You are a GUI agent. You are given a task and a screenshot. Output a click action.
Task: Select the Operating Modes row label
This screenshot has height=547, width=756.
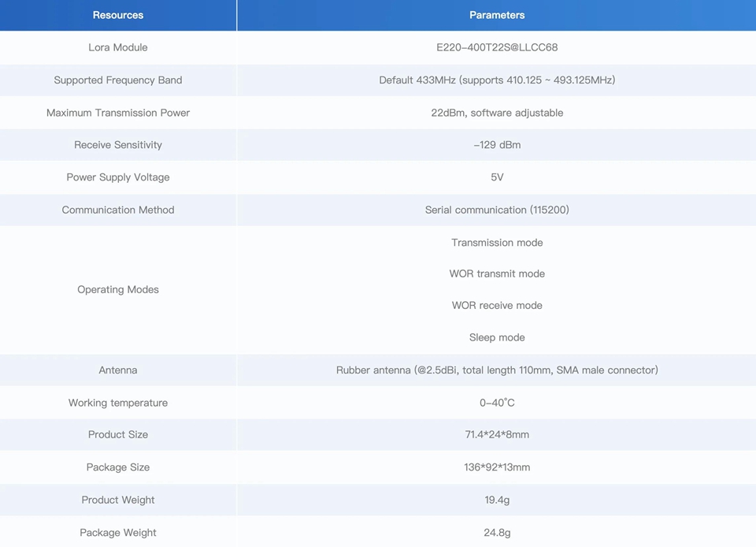click(118, 289)
